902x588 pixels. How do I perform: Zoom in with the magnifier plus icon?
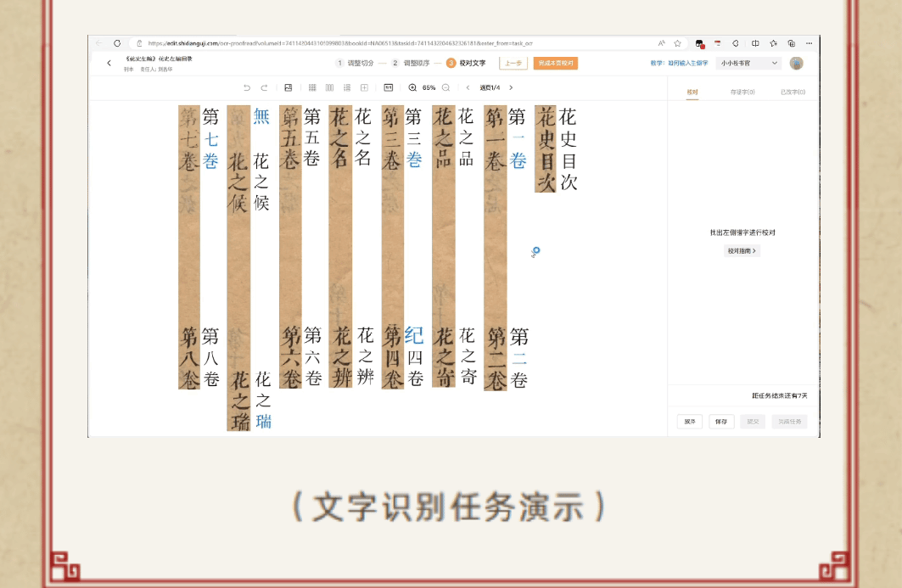tap(412, 87)
